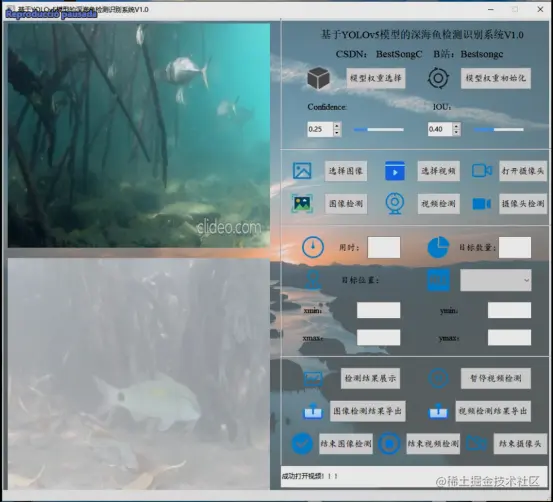Open camera with 打开摄像头 button

523,171
